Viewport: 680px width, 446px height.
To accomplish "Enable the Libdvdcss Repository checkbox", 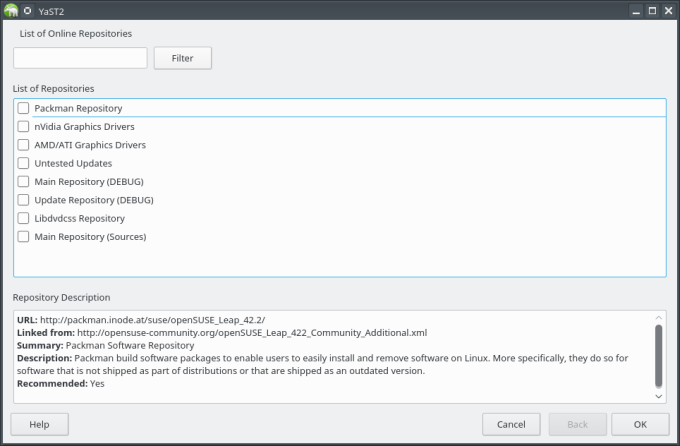I will 23,218.
